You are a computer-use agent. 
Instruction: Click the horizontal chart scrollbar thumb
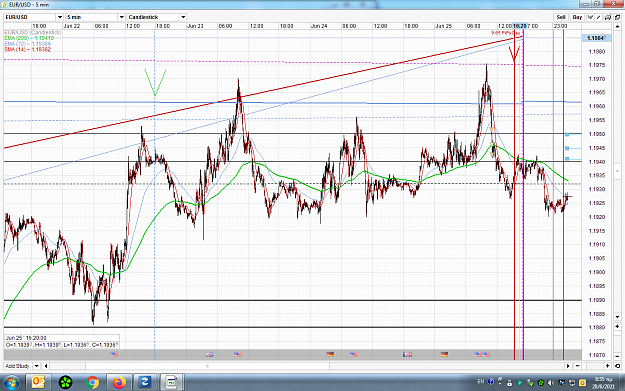[207, 366]
